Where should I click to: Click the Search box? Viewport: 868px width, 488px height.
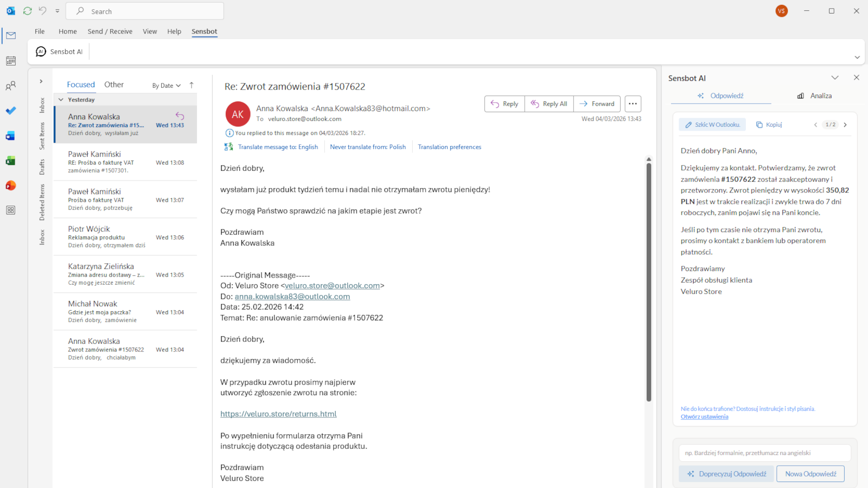click(145, 11)
